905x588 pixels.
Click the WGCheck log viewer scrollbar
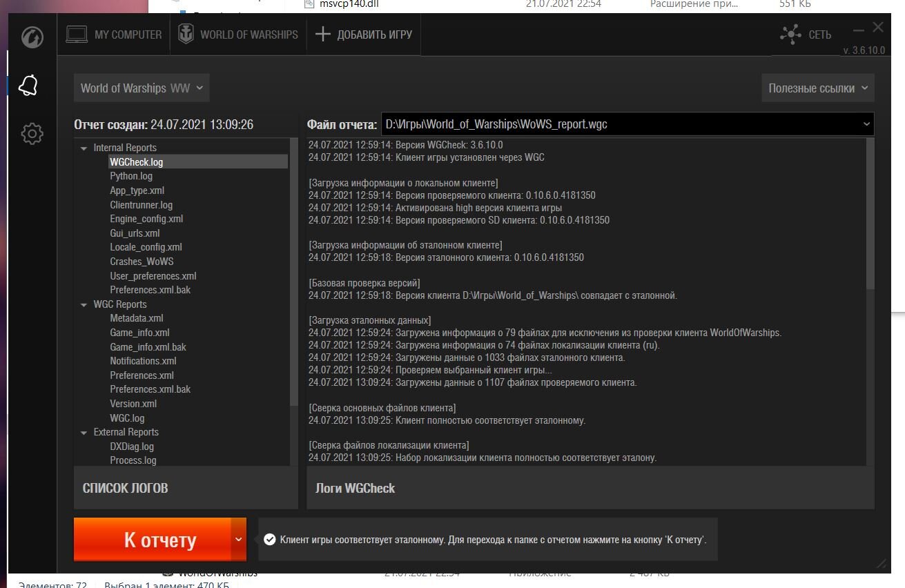click(870, 214)
